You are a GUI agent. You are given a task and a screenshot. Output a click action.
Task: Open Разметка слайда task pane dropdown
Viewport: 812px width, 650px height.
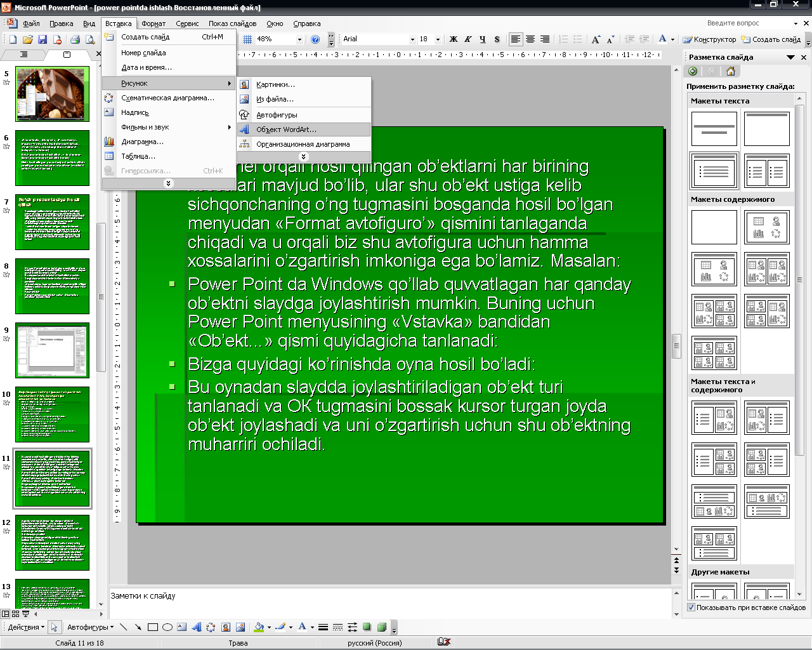tap(791, 57)
